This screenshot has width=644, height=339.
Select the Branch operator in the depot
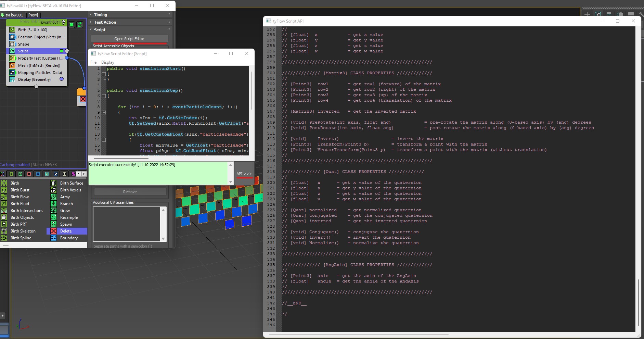click(54, 203)
